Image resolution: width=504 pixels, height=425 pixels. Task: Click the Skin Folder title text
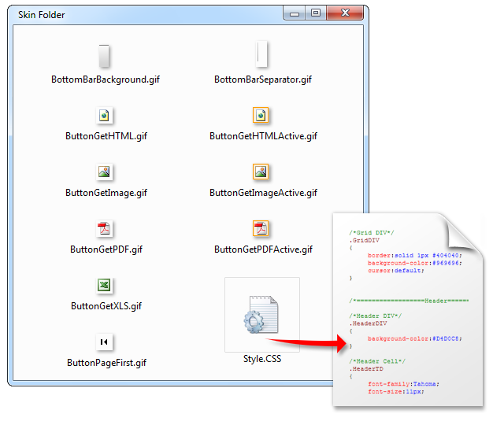(42, 15)
